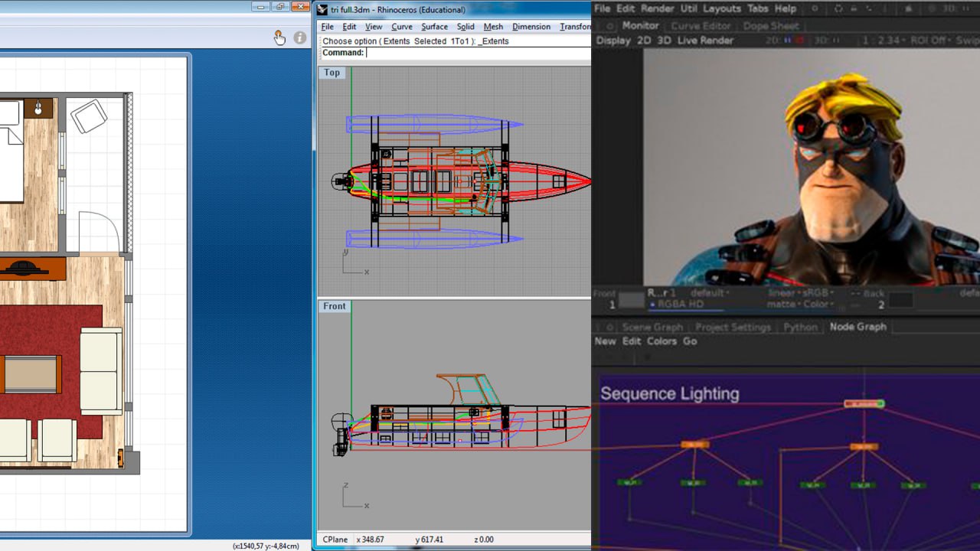Open the Surface menu in Rhino
This screenshot has width=980, height=551.
click(434, 27)
